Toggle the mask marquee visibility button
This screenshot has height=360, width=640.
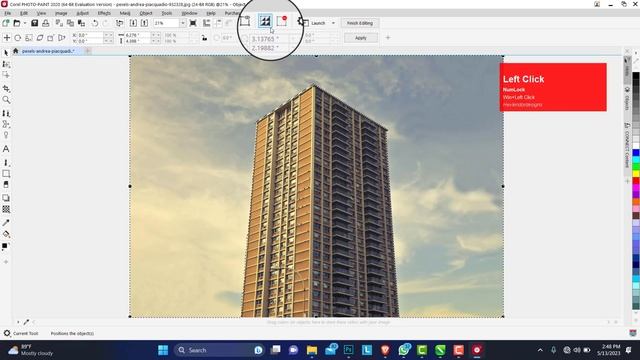click(x=245, y=21)
